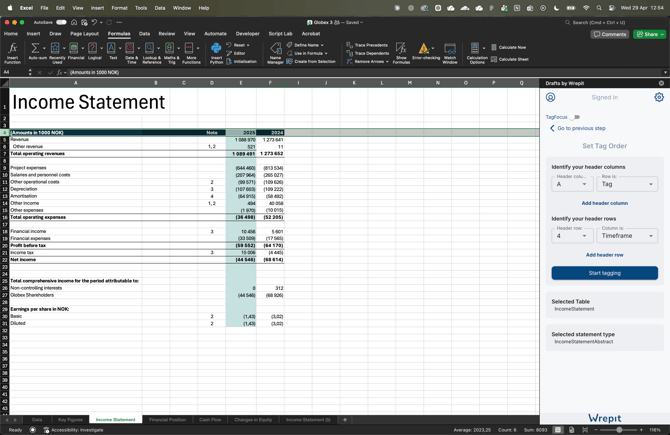Click Add header row link
The image size is (670, 435).
(605, 255)
